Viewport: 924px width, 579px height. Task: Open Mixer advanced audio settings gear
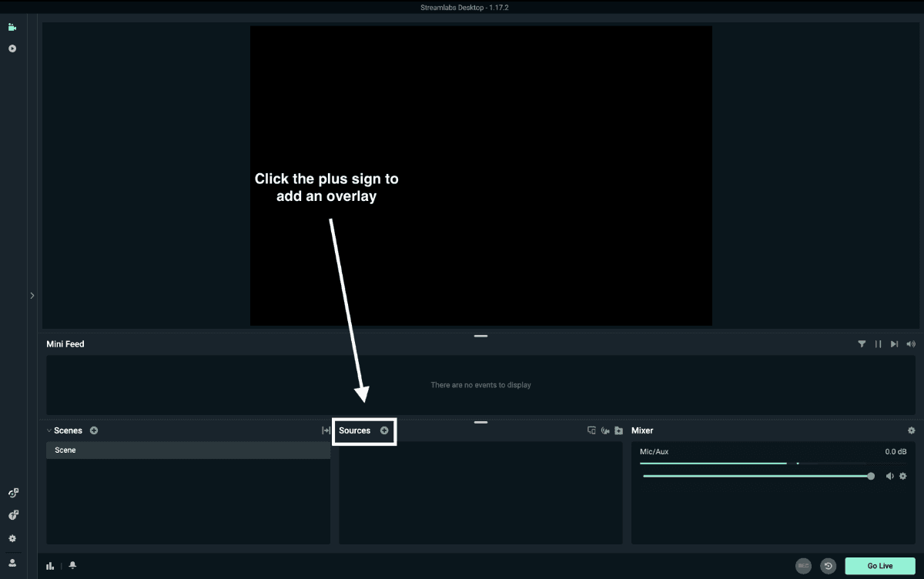[x=912, y=430]
